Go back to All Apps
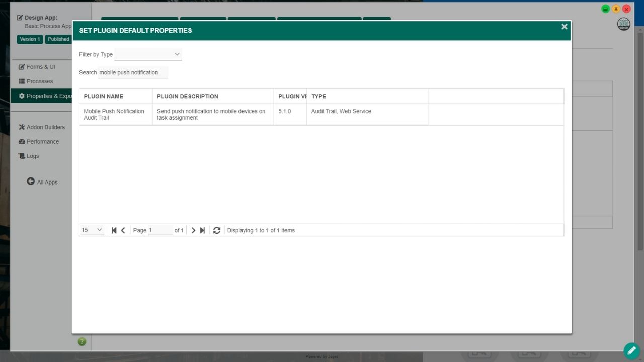Viewport: 644px width, 362px height. pos(42,182)
